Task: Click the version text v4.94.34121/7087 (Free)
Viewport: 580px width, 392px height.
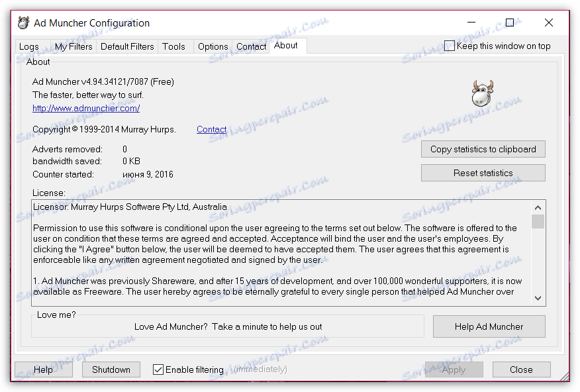Action: click(x=128, y=81)
